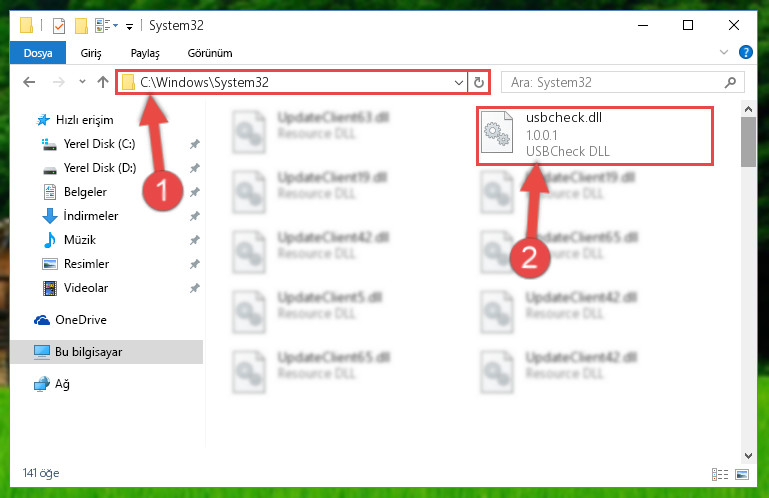Image resolution: width=769 pixels, height=498 pixels.
Task: Open the recent locations dropdown arrow
Action: (82, 82)
